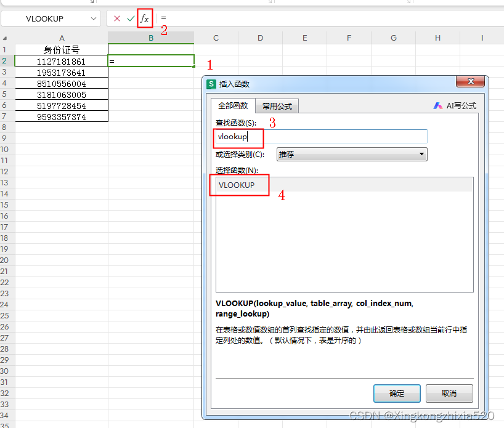Screen dimensions: 504x428
Task: Click cell containing 9593357374
Action: pyautogui.click(x=62, y=116)
